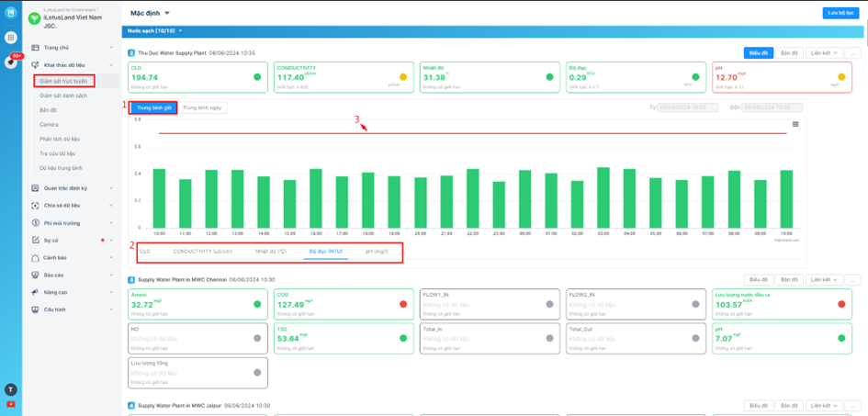Switch Thu Duc station to Bản đồ view

(789, 53)
